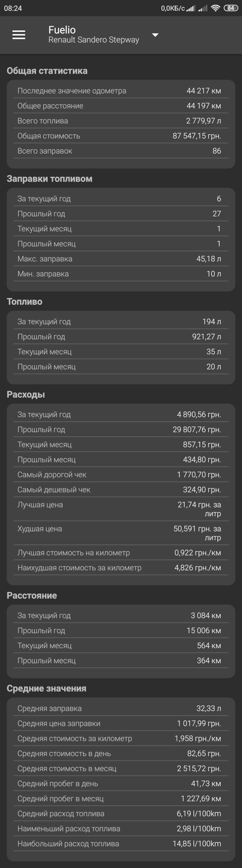Viewport: 242px width, 868px height.
Task: Tap the Лучшая цена row
Action: tap(121, 509)
